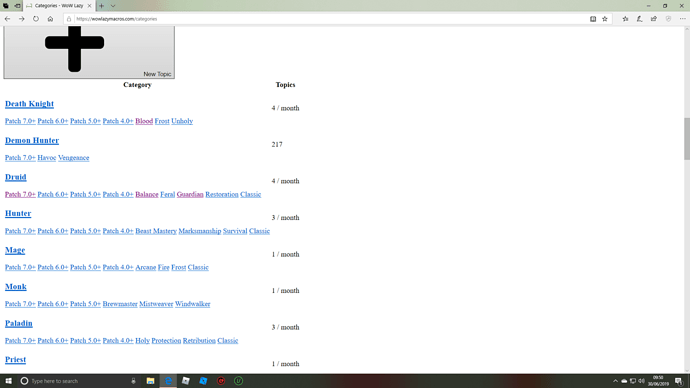Open Windwalker under Monk
This screenshot has height=388, width=690.
(x=193, y=304)
